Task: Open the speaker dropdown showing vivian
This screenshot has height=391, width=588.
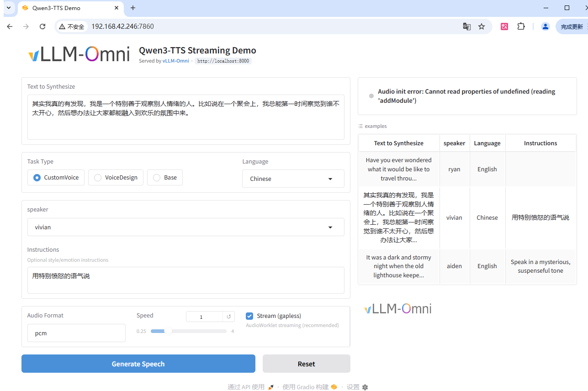Action: (185, 227)
